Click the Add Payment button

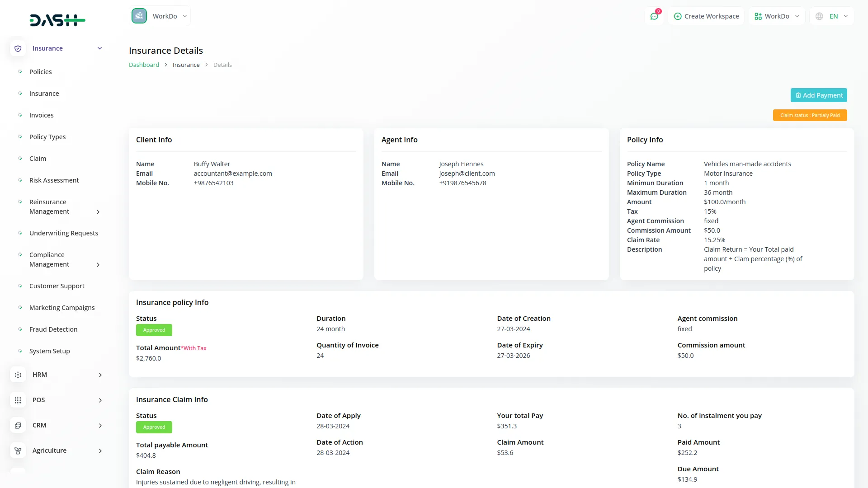(819, 95)
